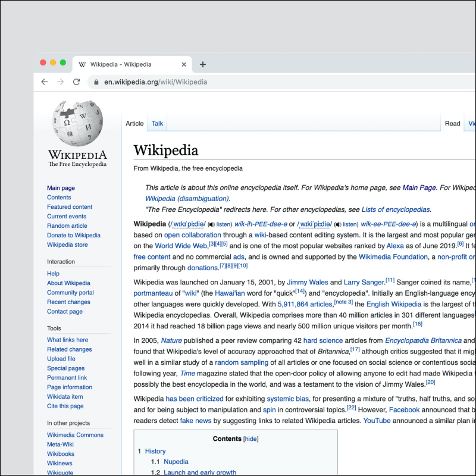Open random sampling link
476x476 pixels.
[242, 362]
